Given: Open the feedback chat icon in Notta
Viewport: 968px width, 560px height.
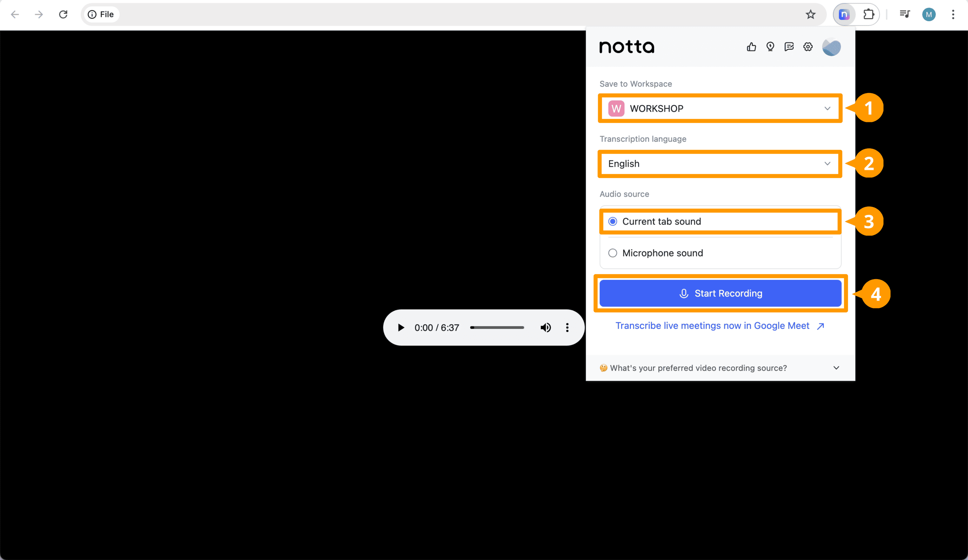Looking at the screenshot, I should [x=789, y=47].
